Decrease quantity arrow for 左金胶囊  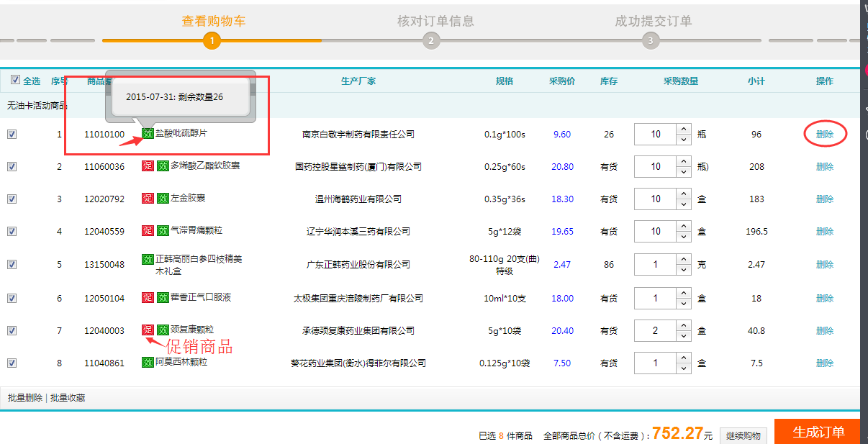click(x=684, y=204)
